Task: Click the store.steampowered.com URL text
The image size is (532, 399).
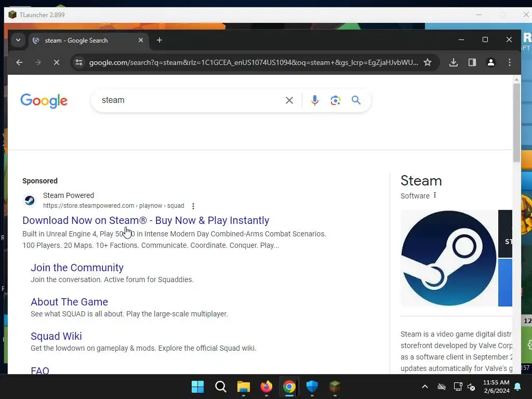Action: pyautogui.click(x=113, y=206)
